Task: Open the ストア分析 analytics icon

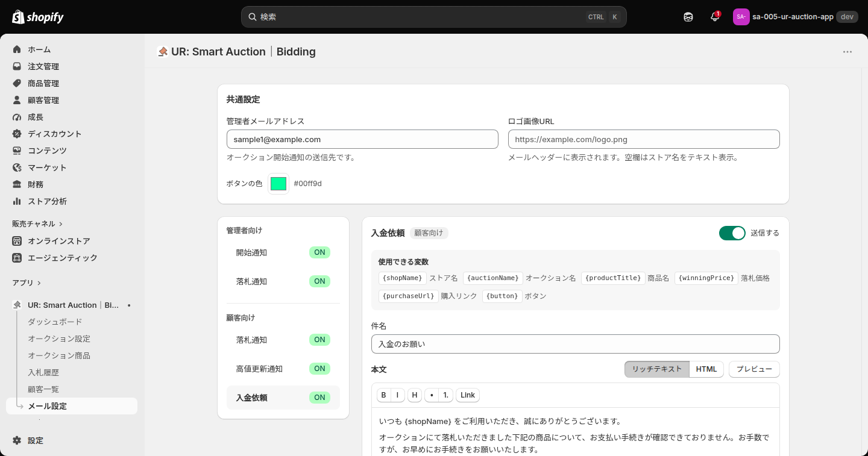Action: [17, 201]
